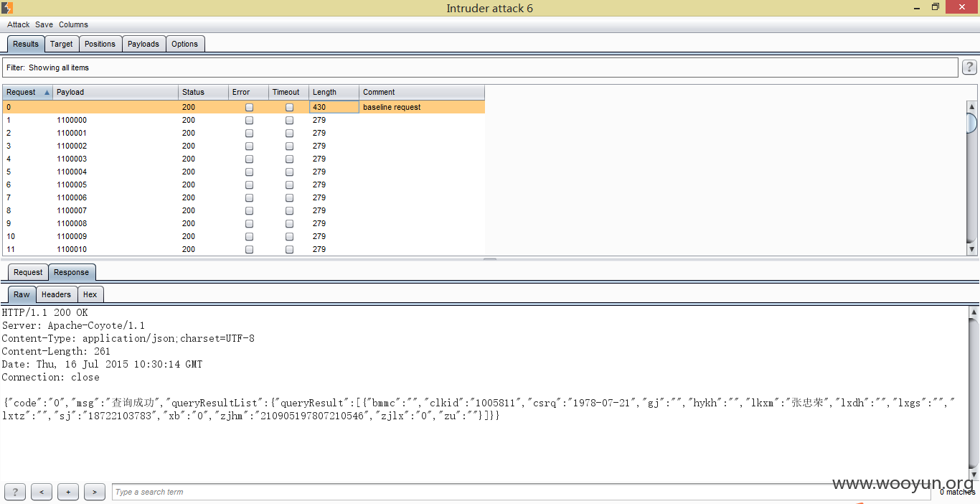Switch to the Positions tab
Viewport: 980px width, 504px height.
click(100, 44)
